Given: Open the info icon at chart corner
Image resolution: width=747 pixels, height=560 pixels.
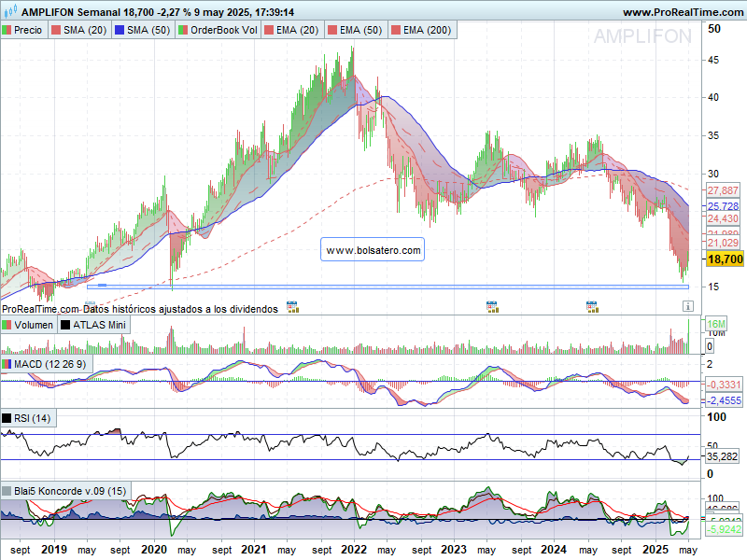Looking at the screenshot, I should pos(687,305).
